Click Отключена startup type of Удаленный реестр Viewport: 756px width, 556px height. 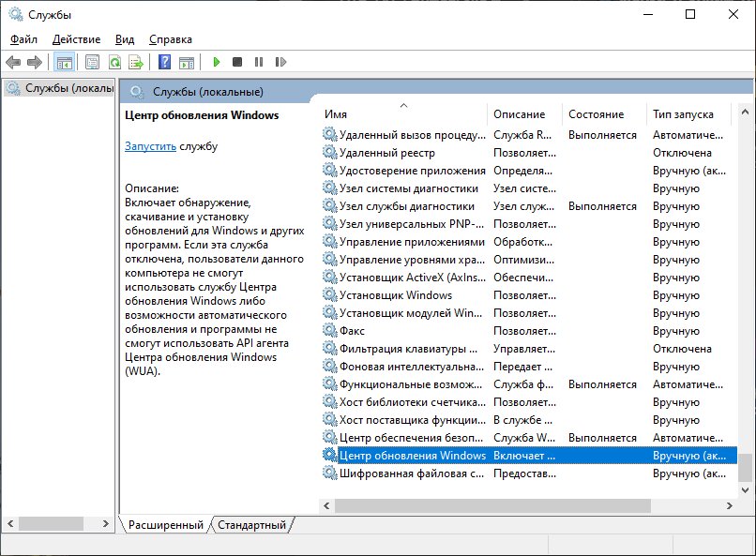point(682,153)
